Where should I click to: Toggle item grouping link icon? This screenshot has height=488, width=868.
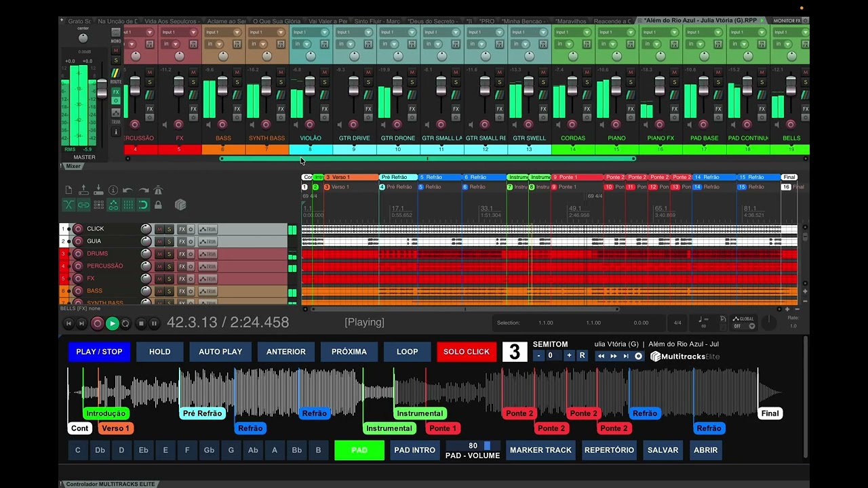tap(83, 205)
